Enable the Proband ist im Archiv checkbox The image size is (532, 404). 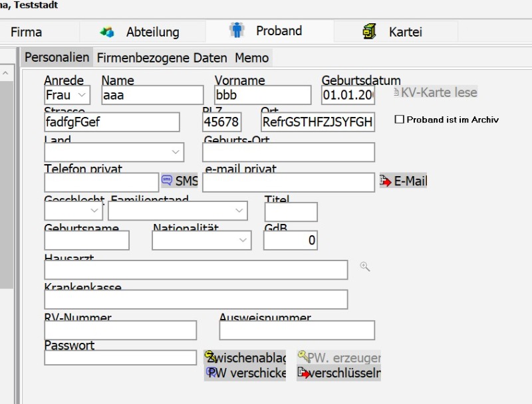(400, 120)
